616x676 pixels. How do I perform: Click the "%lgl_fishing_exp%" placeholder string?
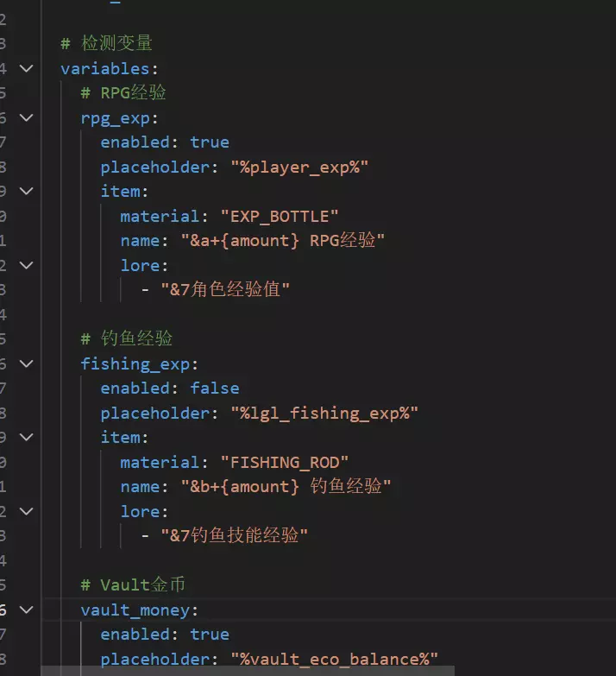(324, 414)
